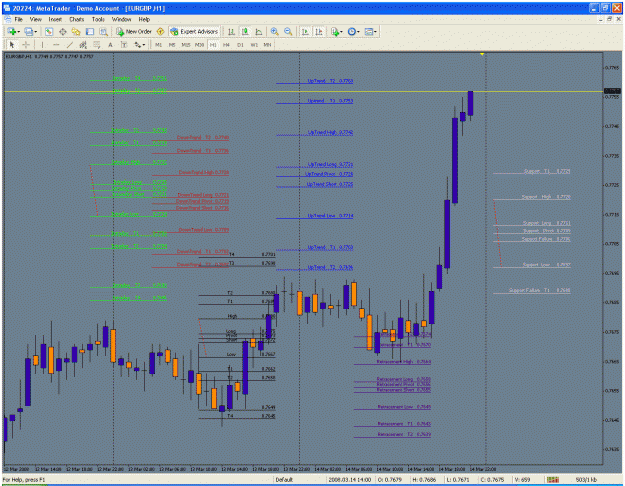The image size is (625, 486).
Task: Open the Tools menu
Action: [x=98, y=19]
